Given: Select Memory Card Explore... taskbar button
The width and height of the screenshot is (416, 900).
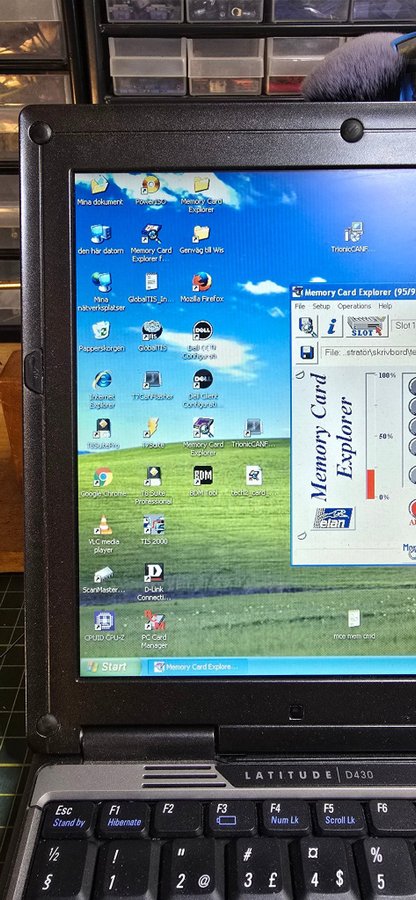Looking at the screenshot, I should coord(196,666).
